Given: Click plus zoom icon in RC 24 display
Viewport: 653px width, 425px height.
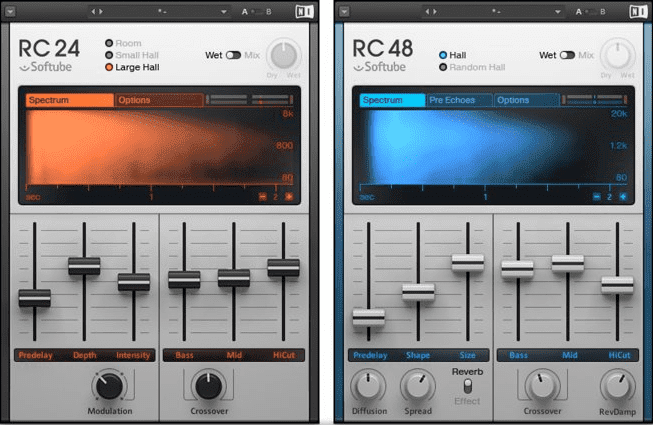Looking at the screenshot, I should point(289,197).
